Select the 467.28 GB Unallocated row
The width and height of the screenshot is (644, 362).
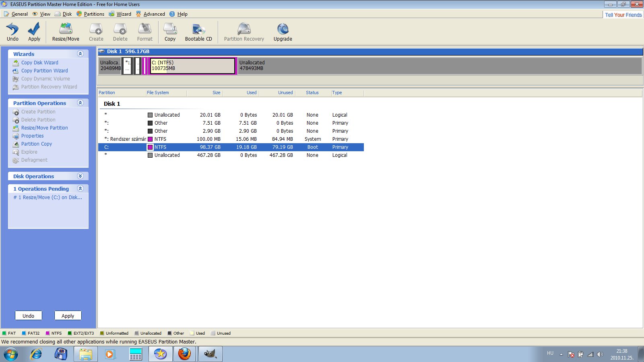pyautogui.click(x=231, y=155)
